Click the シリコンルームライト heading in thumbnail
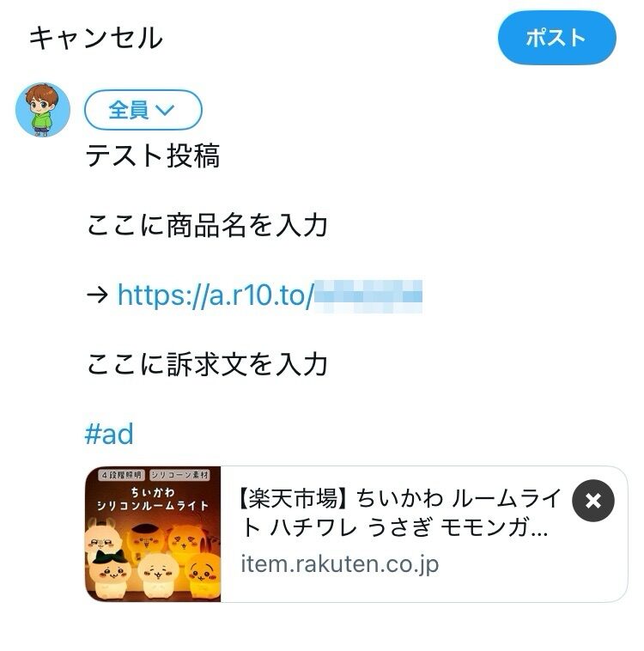 [x=153, y=506]
